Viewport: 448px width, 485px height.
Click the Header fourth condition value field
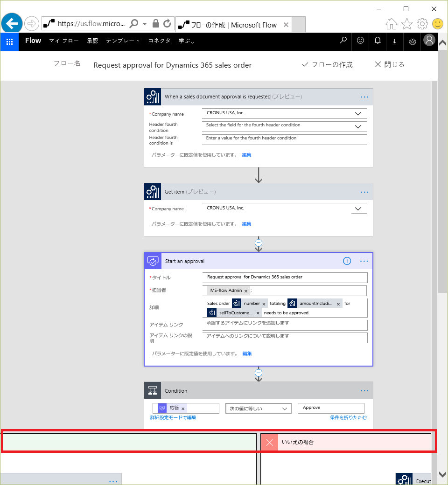285,139
